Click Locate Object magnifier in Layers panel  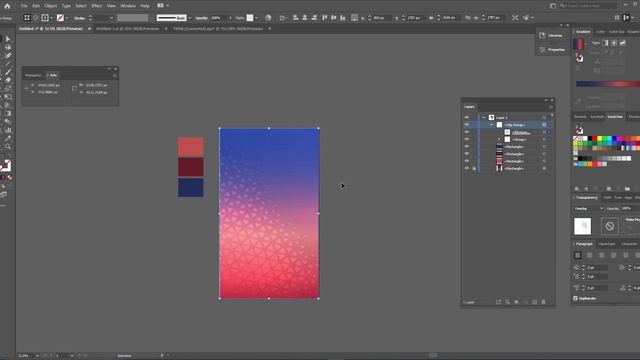point(507,302)
